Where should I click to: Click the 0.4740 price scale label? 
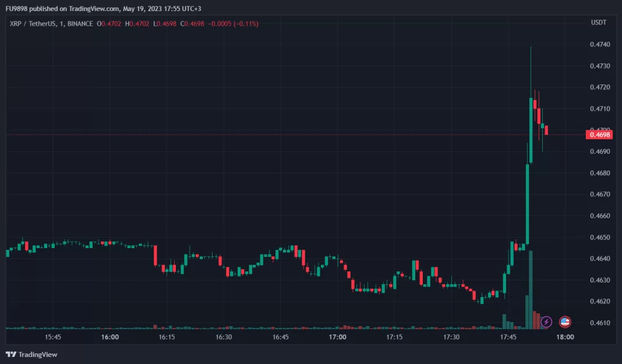pyautogui.click(x=599, y=45)
